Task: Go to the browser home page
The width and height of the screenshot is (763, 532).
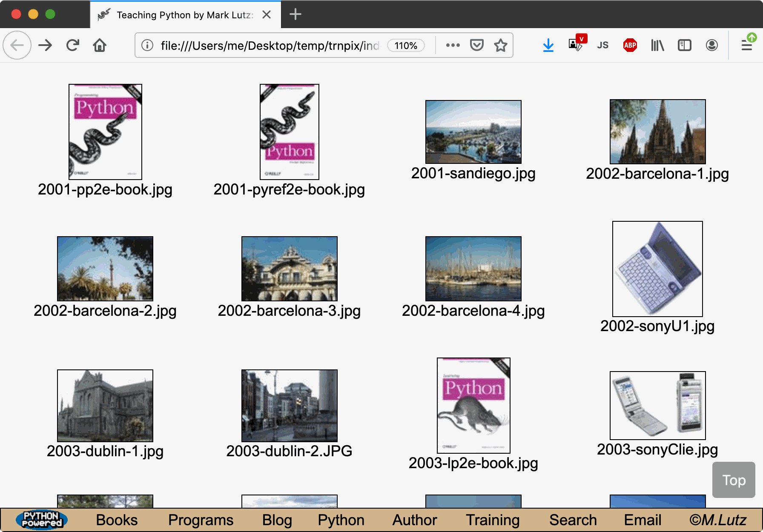Action: [100, 45]
